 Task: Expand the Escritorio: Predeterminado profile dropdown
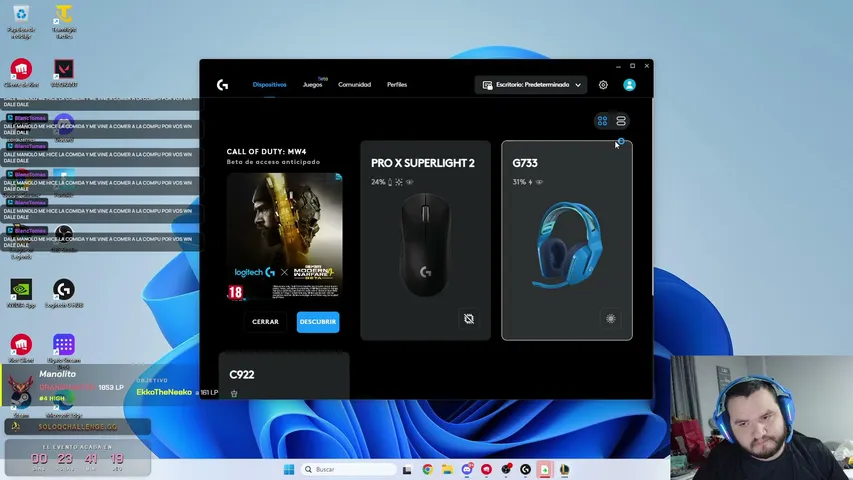coord(531,85)
